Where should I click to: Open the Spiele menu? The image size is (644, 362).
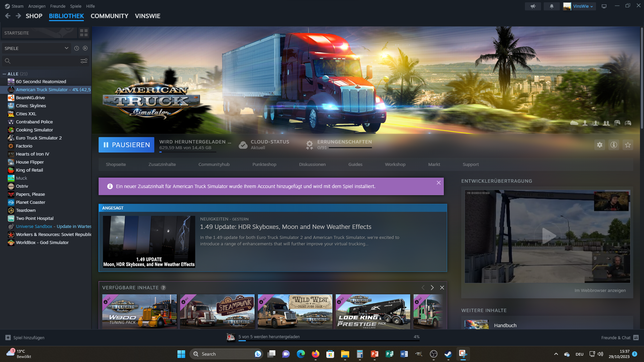(76, 6)
